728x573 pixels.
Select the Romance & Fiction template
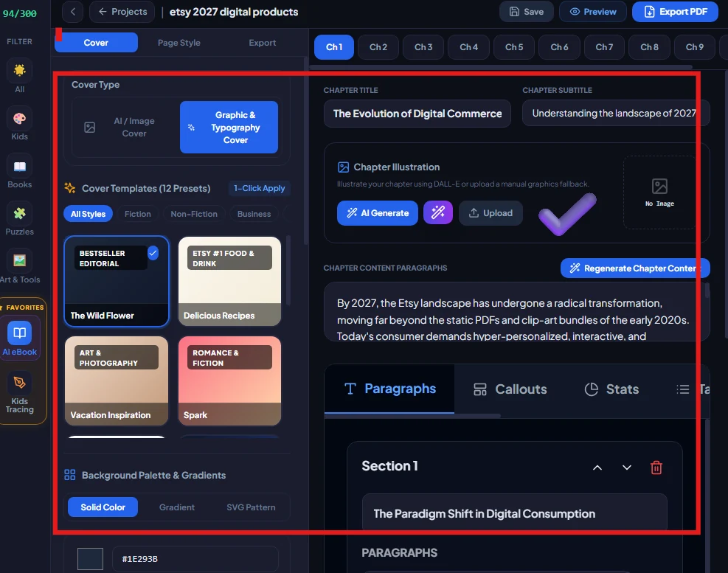point(230,381)
